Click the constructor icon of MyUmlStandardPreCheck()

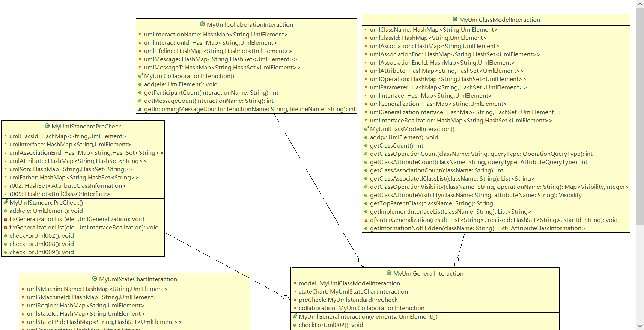click(6, 202)
